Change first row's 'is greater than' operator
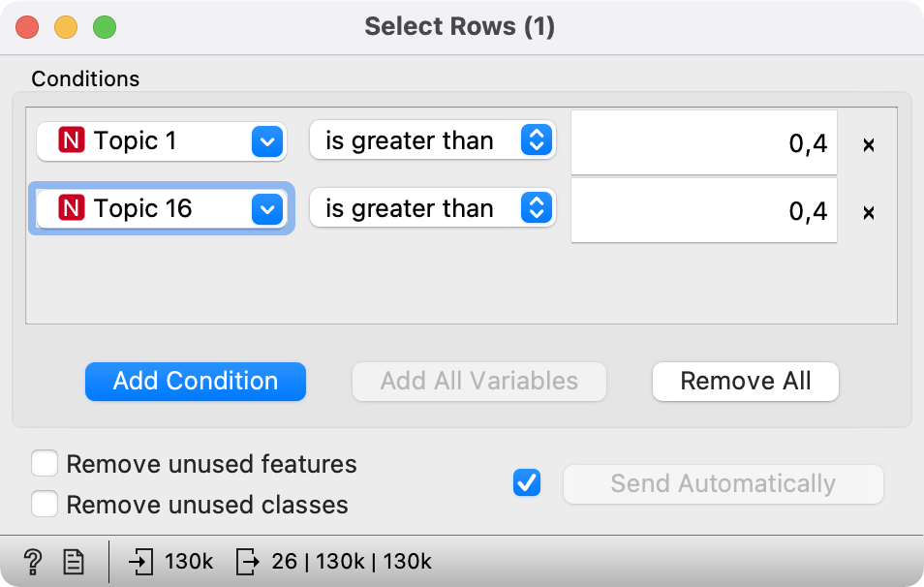This screenshot has width=924, height=587. tap(432, 141)
